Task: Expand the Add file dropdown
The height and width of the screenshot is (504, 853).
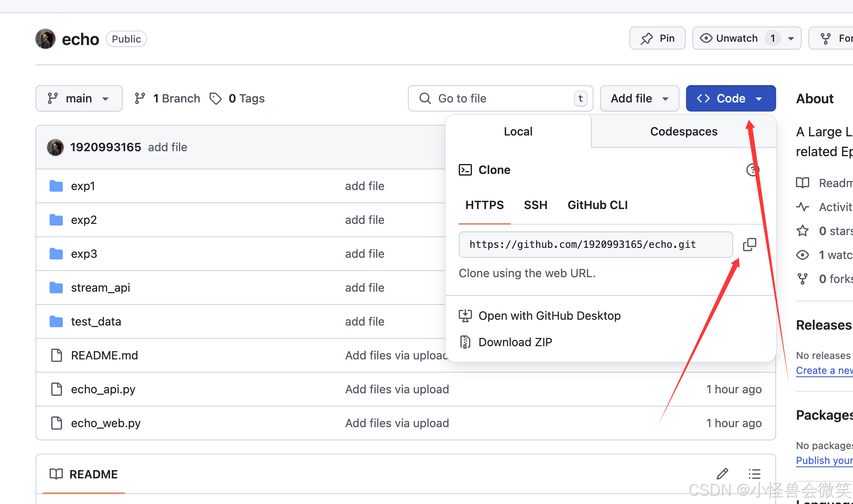Action: pyautogui.click(x=639, y=98)
